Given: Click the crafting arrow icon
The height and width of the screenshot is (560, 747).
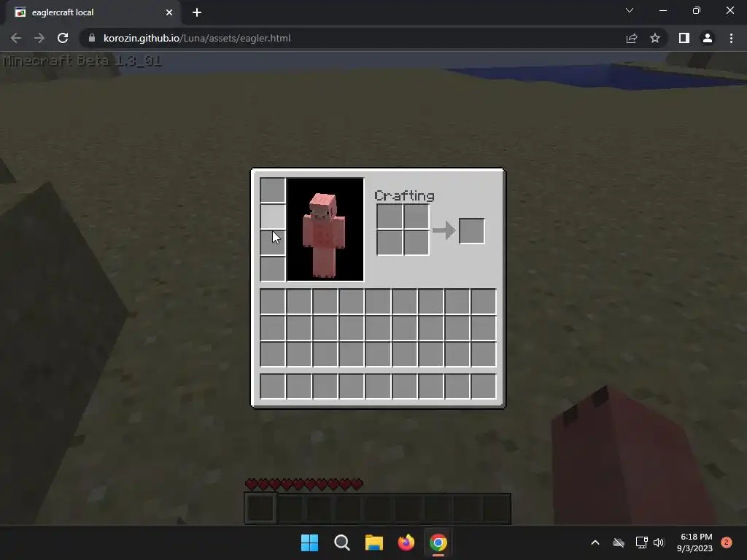Looking at the screenshot, I should [x=444, y=230].
